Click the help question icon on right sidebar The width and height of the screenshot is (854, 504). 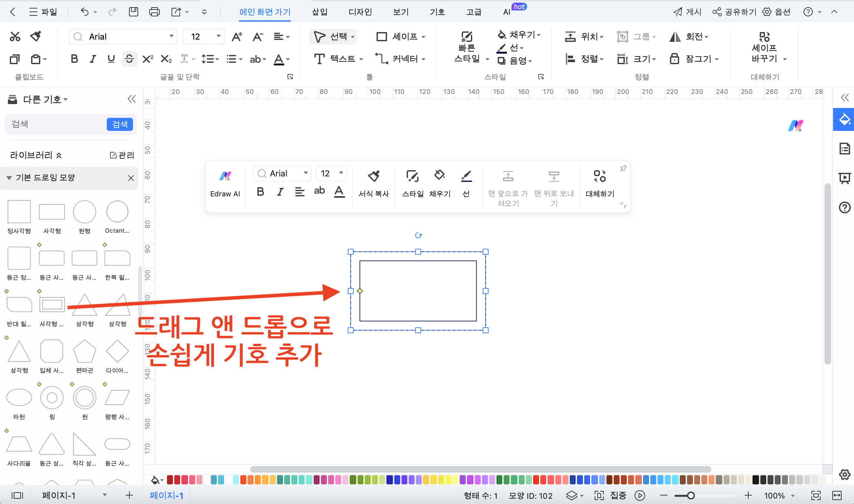845,207
